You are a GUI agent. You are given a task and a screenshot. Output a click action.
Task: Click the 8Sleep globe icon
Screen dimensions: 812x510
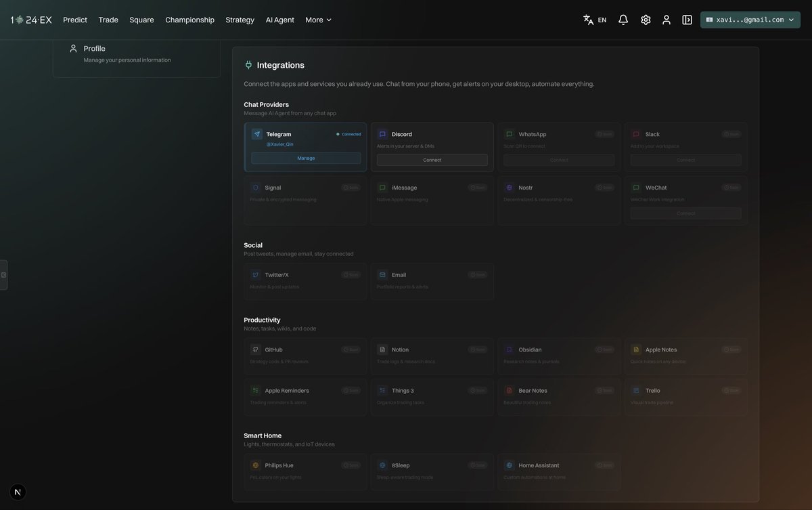[382, 465]
